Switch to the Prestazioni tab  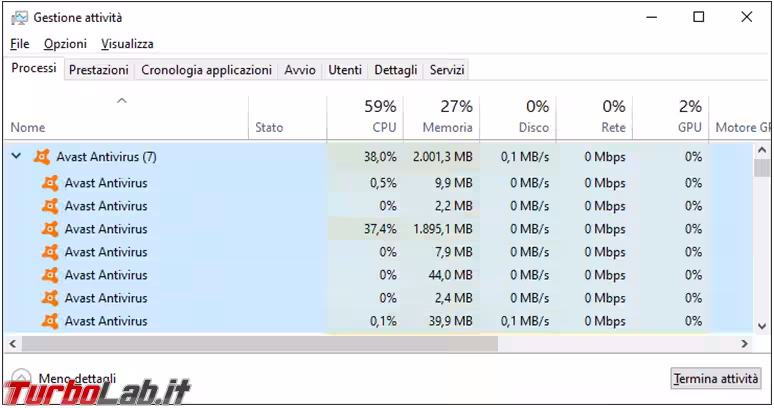click(x=99, y=70)
